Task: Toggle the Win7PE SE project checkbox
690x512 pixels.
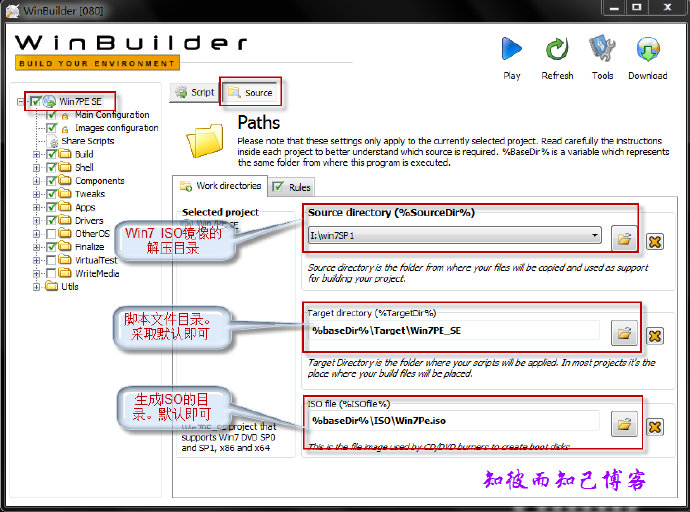Action: click(36, 101)
